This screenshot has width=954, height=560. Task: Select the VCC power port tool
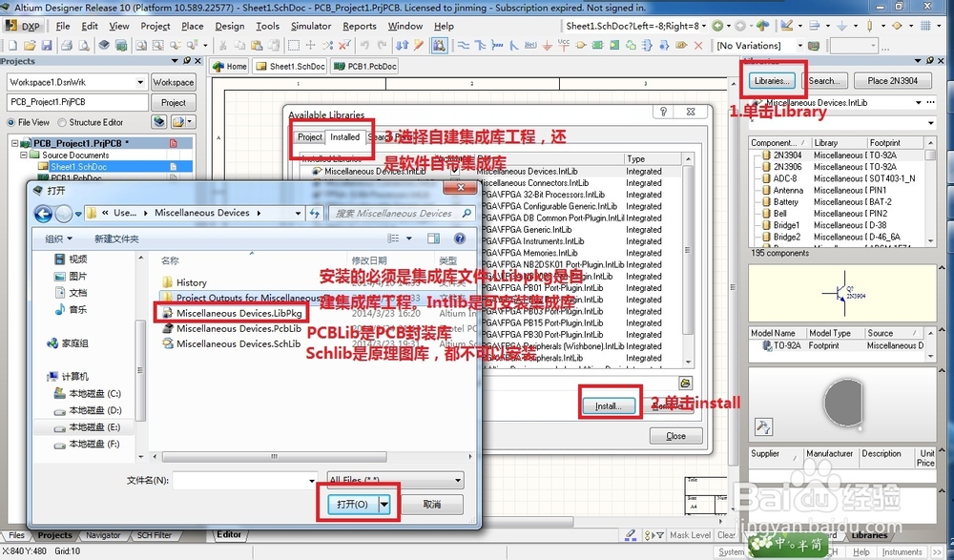(x=564, y=46)
